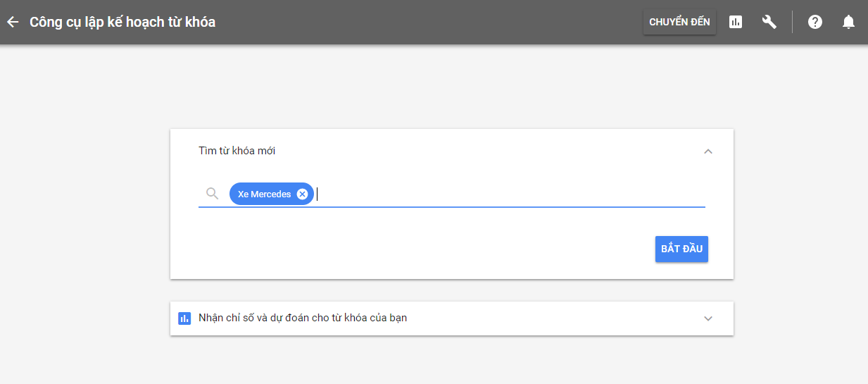Collapse the Tìm từ khóa mới panel
Viewport: 868px width, 384px height.
pos(708,151)
